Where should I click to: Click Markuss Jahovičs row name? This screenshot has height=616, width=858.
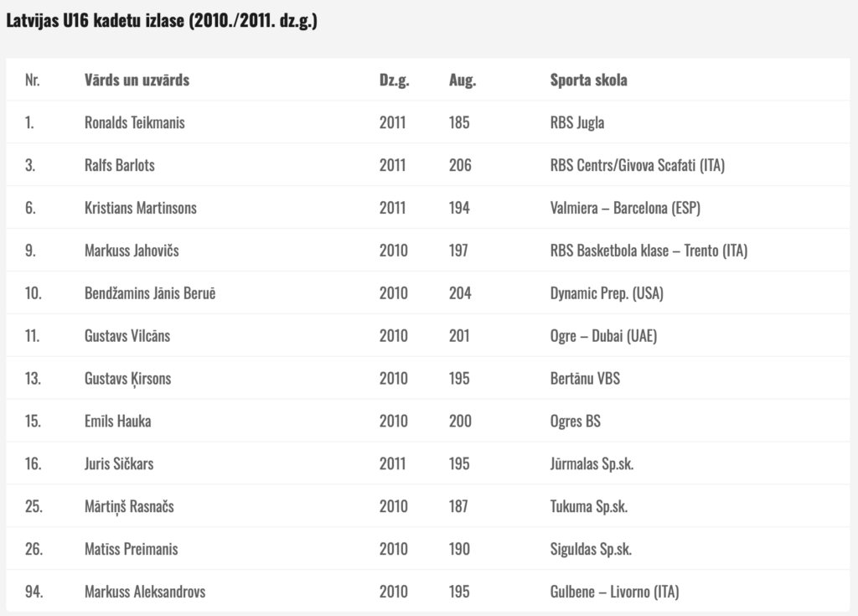[x=132, y=251]
